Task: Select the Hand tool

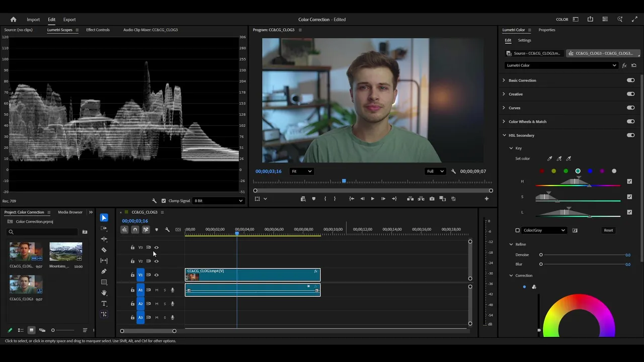Action: click(104, 293)
